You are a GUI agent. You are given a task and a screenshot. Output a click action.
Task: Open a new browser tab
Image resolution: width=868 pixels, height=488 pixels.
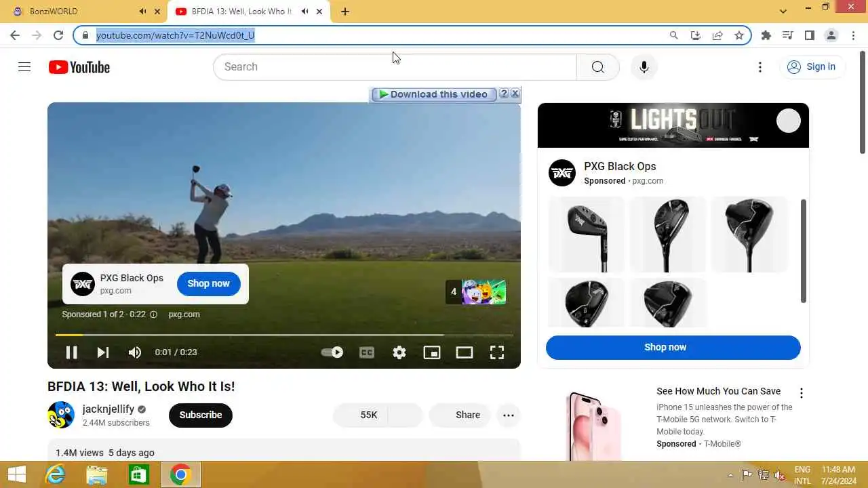point(345,12)
